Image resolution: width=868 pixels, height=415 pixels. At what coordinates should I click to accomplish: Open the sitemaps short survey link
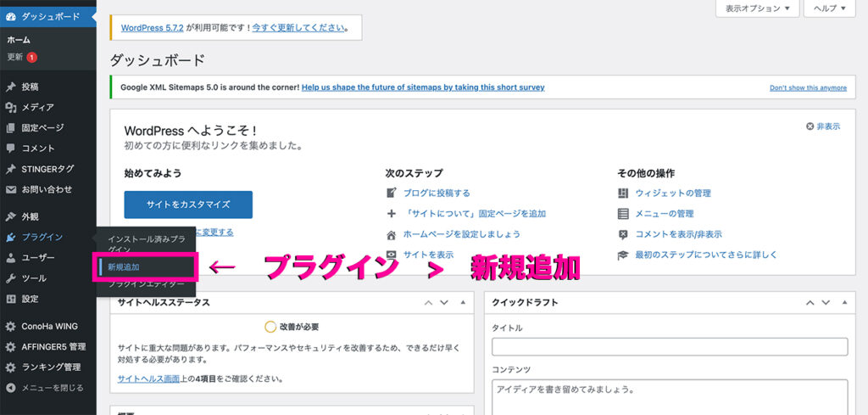pyautogui.click(x=423, y=87)
